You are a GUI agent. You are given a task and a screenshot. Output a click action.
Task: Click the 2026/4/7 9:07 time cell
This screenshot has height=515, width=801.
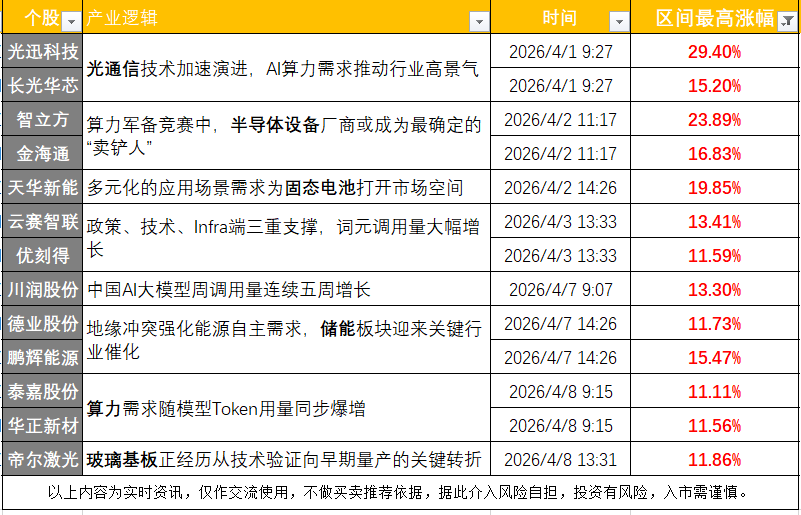[560, 290]
